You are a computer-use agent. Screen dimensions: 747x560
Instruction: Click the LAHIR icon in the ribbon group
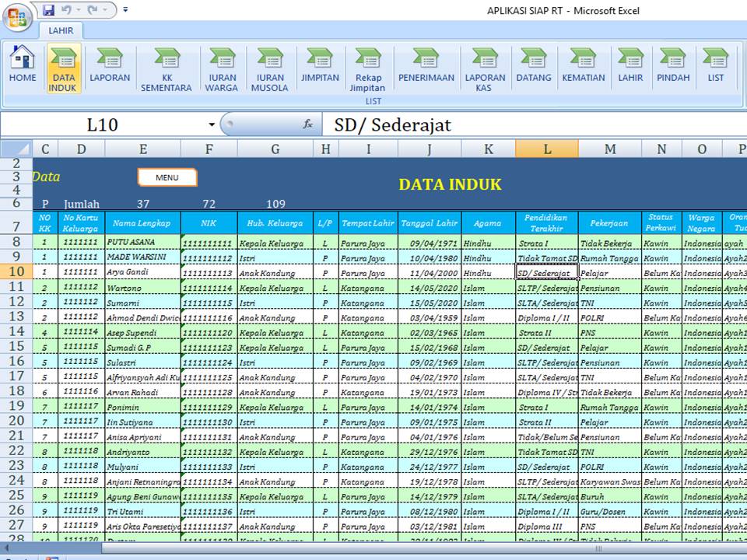(630, 64)
